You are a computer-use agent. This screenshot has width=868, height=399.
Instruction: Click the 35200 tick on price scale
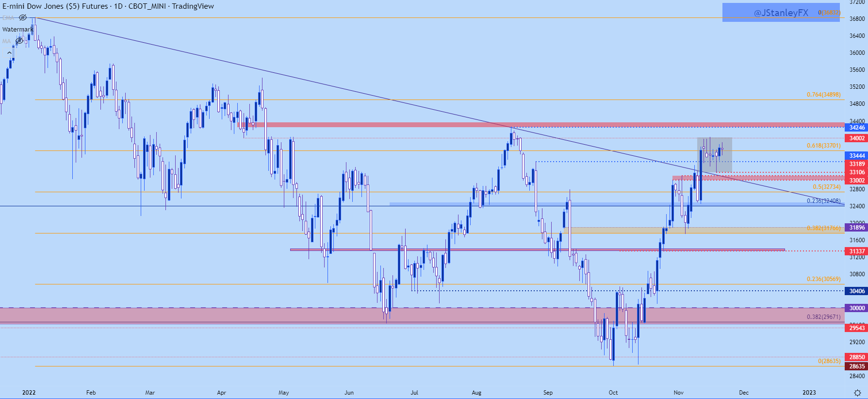[857, 87]
